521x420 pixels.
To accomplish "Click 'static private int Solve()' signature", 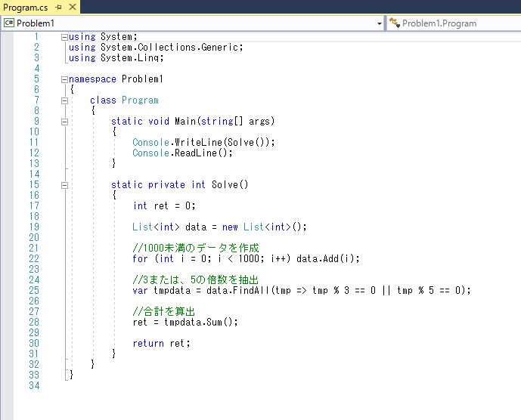I will [180, 184].
